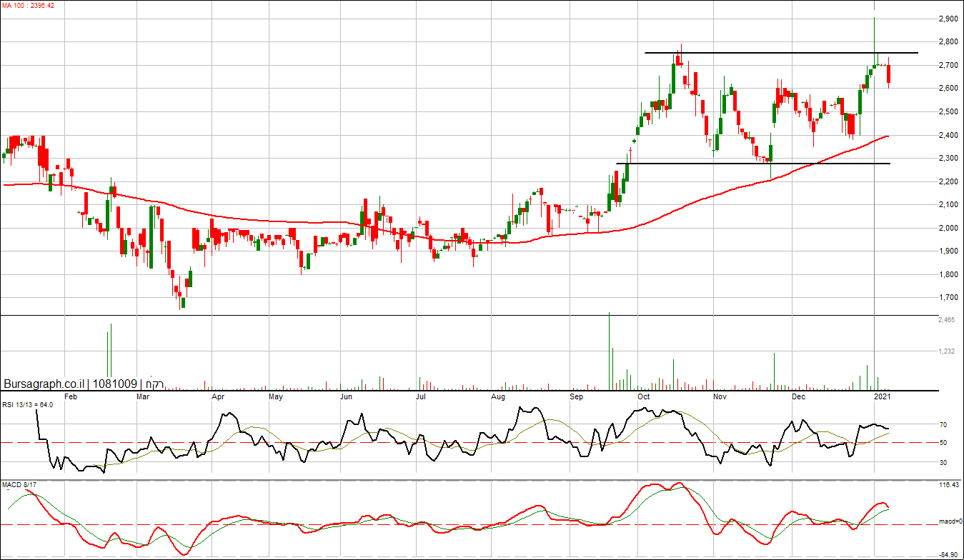
Task: Click the 2,900 price axis label
Action: pos(948,18)
